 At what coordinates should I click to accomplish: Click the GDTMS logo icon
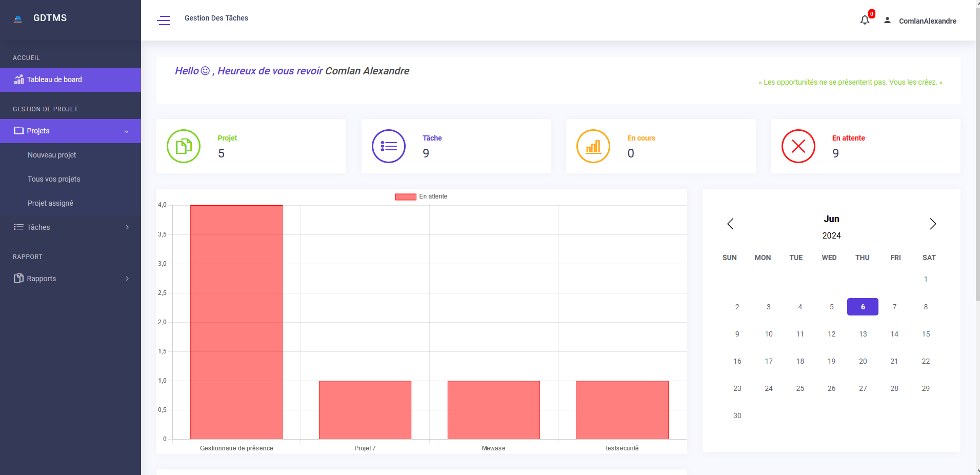point(18,19)
